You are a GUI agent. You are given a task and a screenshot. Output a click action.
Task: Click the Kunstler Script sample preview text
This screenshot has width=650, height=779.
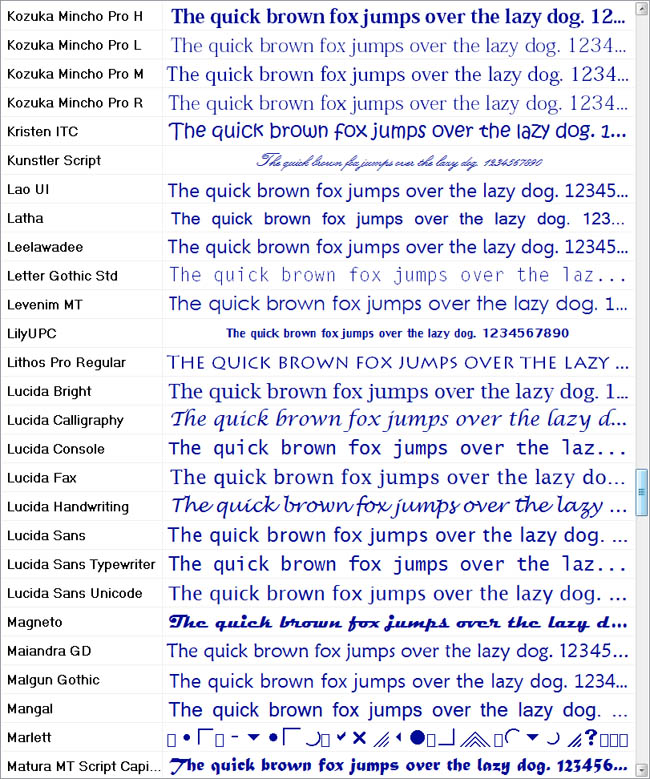pos(399,161)
